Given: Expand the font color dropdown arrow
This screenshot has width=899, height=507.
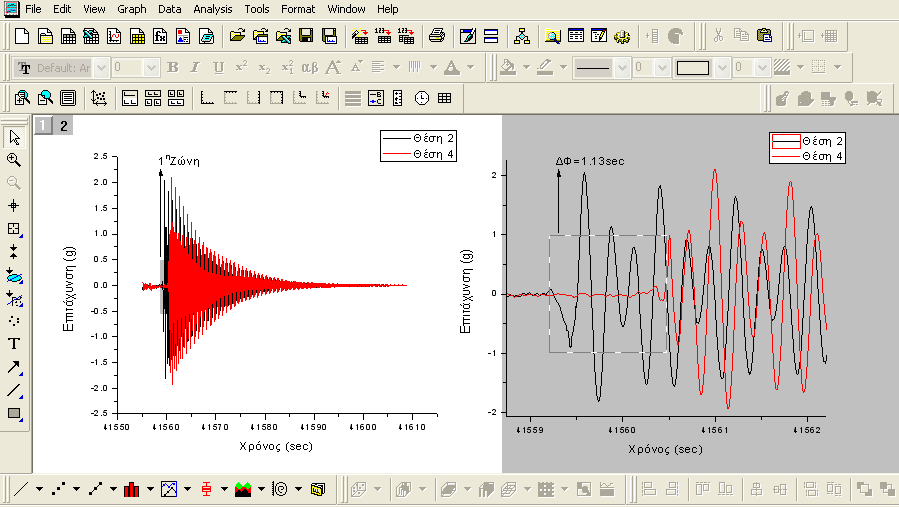Looking at the screenshot, I should [x=471, y=68].
